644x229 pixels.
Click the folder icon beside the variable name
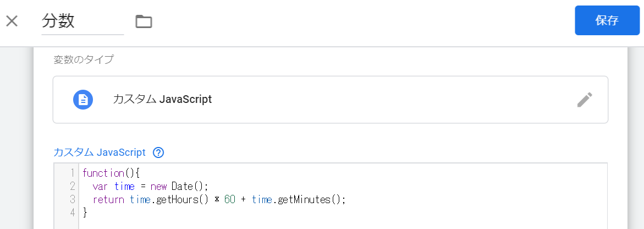(x=144, y=21)
